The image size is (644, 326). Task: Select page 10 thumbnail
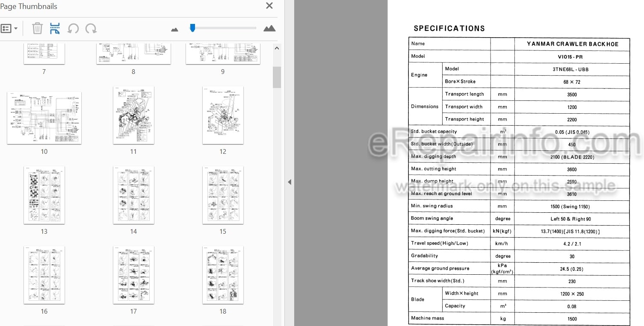tap(44, 117)
